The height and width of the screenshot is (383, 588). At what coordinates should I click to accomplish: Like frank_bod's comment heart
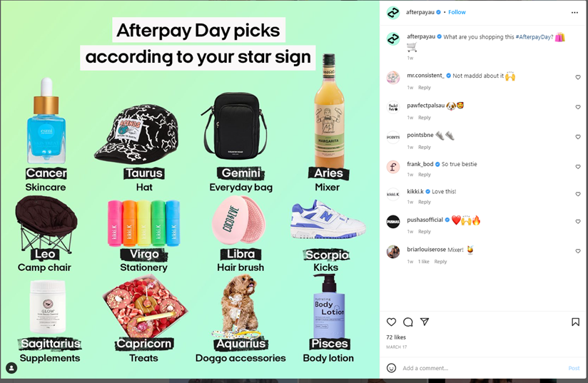coord(578,167)
